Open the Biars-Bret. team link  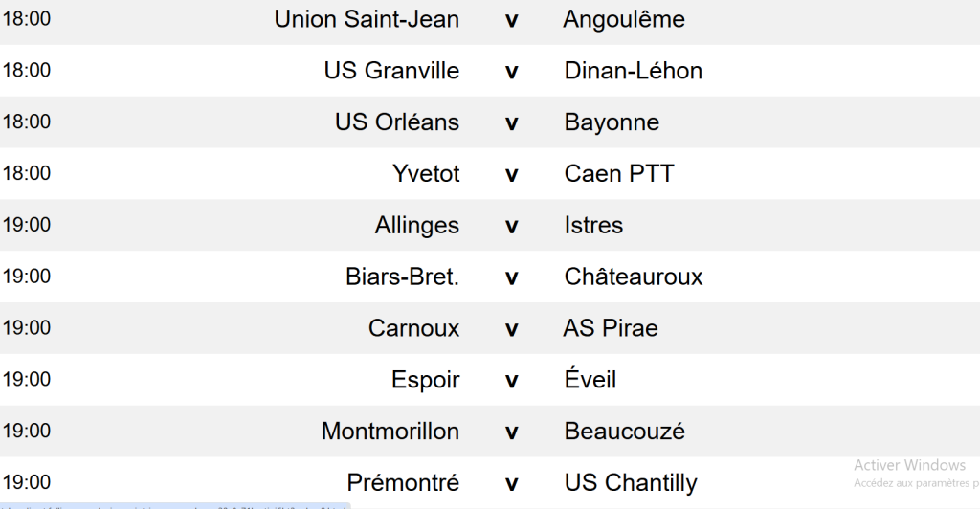(x=403, y=277)
